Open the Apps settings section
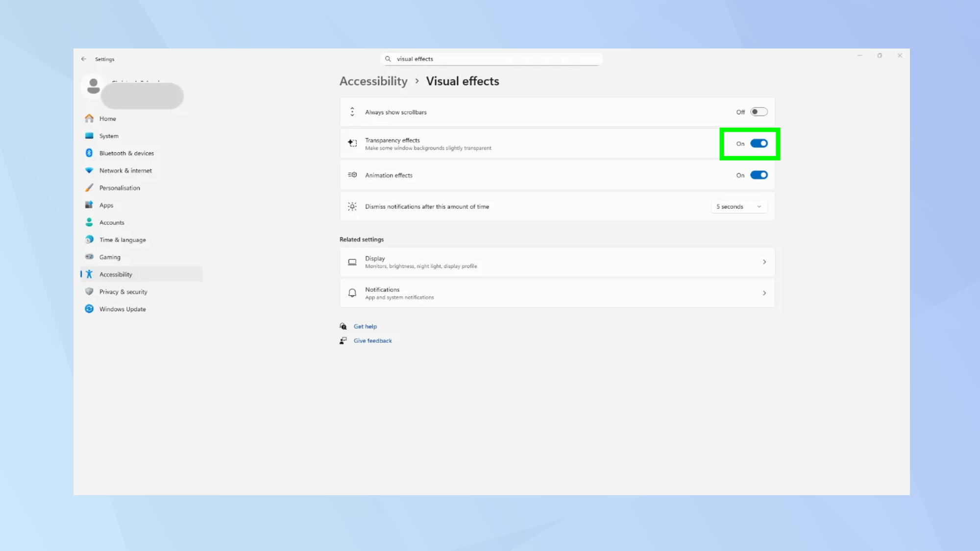 pos(106,205)
